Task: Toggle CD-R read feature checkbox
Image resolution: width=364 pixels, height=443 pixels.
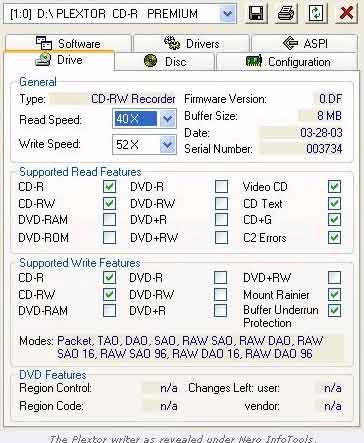Action: coord(109,187)
